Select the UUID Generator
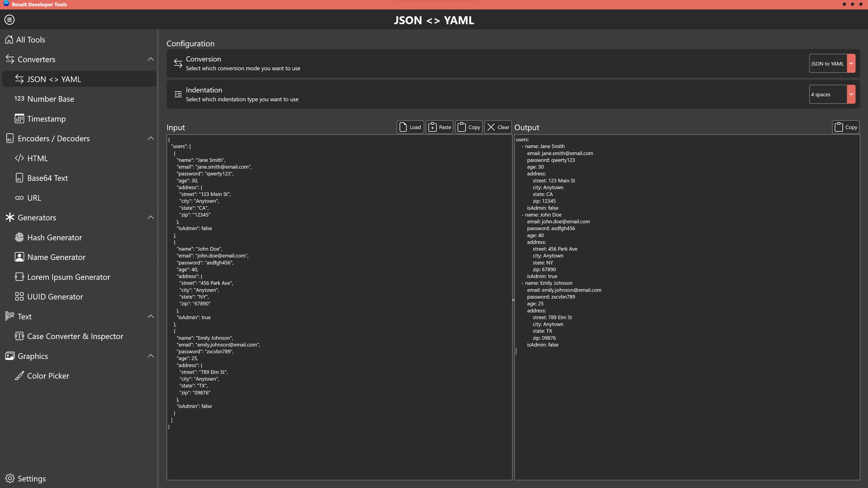Image resolution: width=868 pixels, height=488 pixels. click(55, 297)
